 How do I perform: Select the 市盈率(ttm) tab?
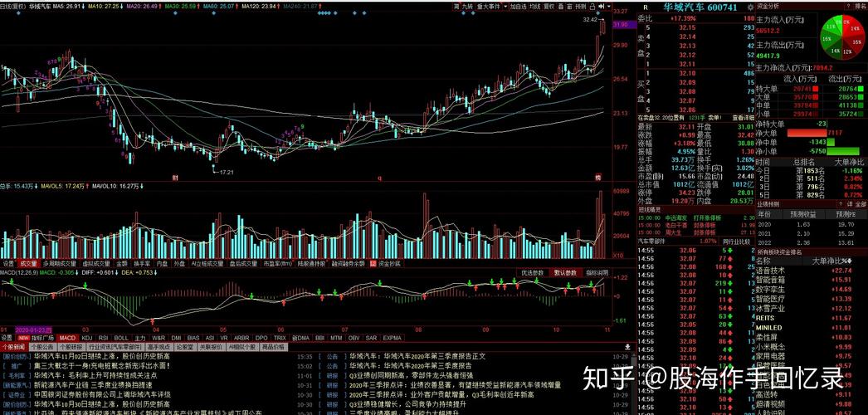pyautogui.click(x=277, y=264)
